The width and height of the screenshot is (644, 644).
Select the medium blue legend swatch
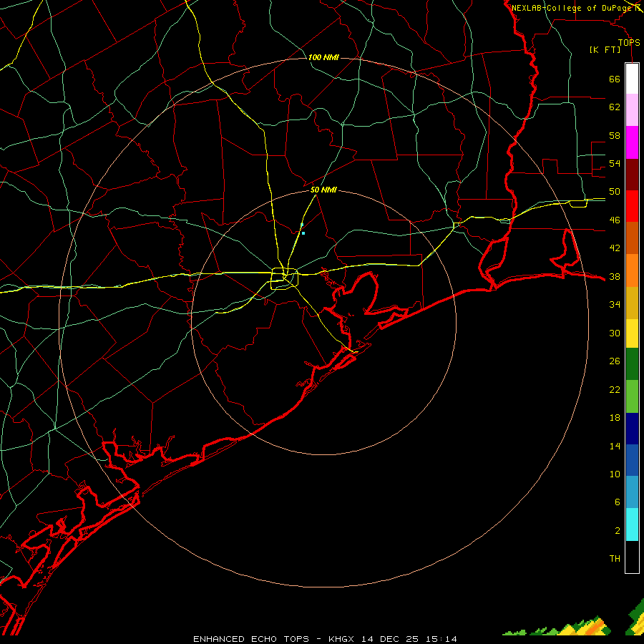(632, 460)
